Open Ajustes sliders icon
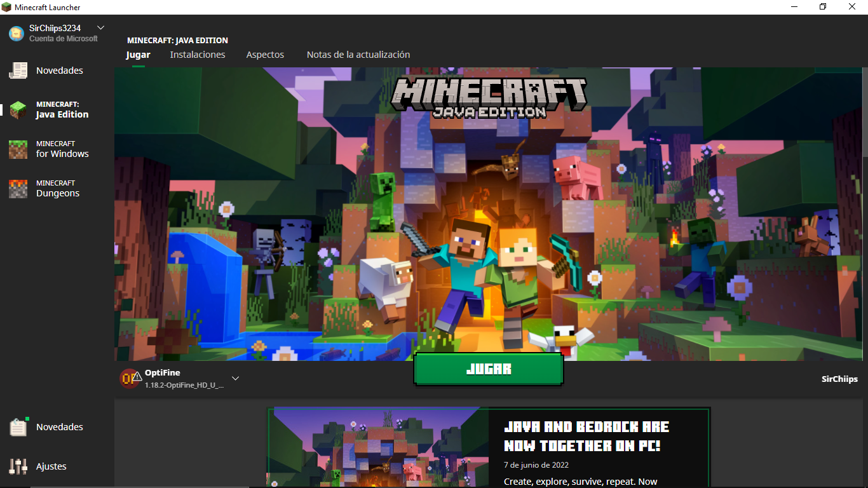The height and width of the screenshot is (488, 868). pos(18,466)
